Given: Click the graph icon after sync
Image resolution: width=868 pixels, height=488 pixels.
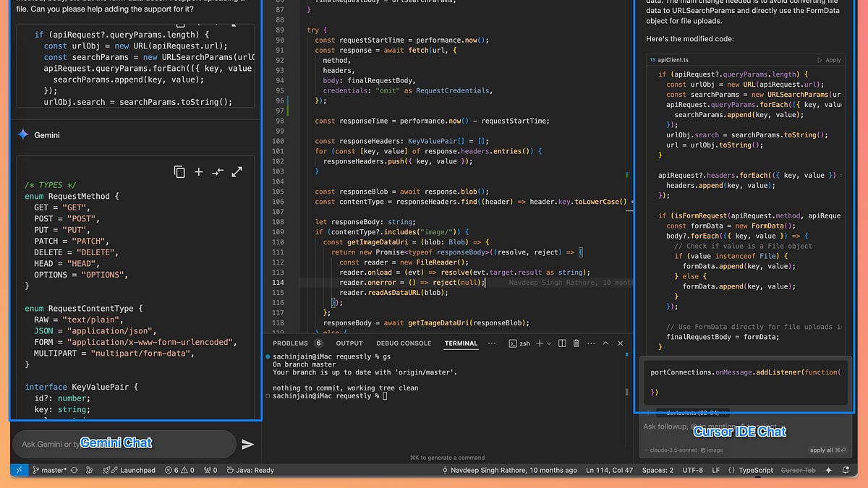Looking at the screenshot, I should 90,470.
